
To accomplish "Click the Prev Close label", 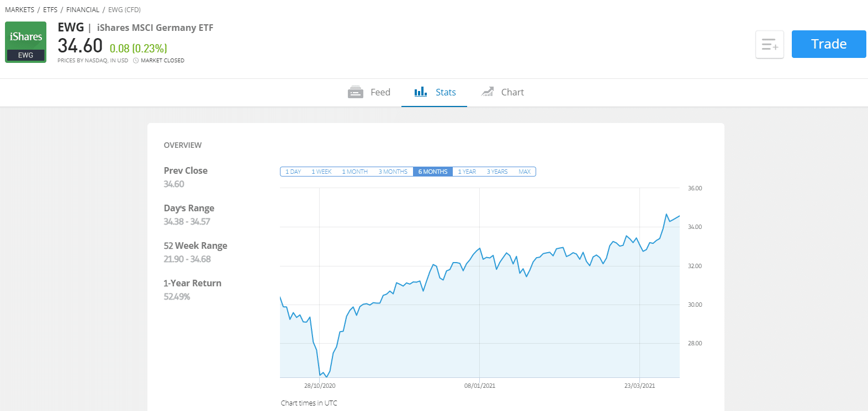I will coord(186,170).
